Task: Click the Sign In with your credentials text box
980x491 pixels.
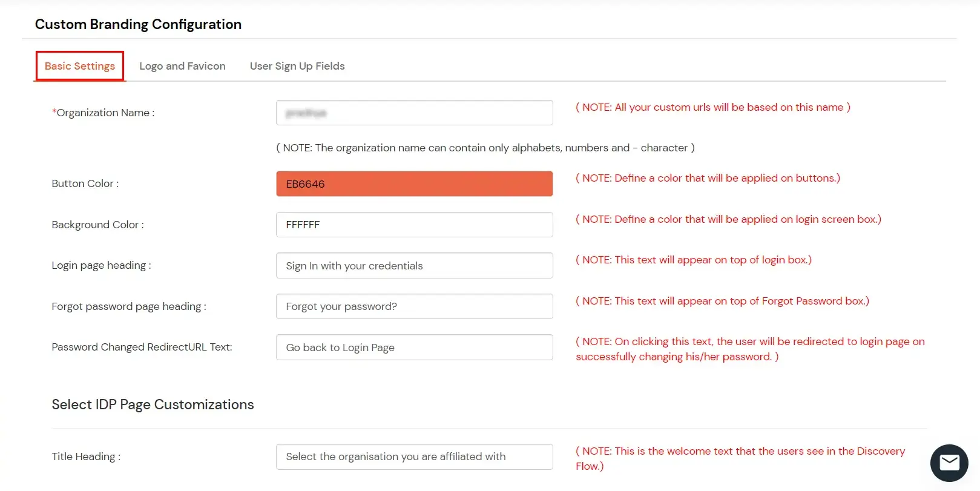Action: point(414,265)
